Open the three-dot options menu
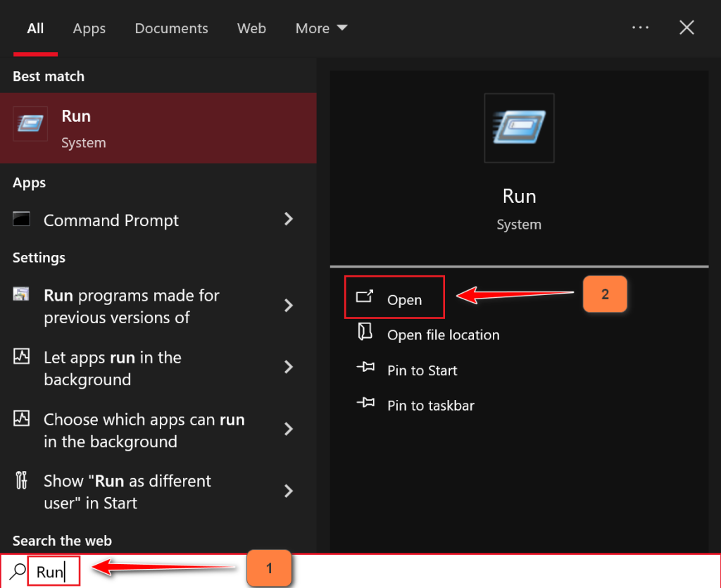 pyautogui.click(x=640, y=27)
